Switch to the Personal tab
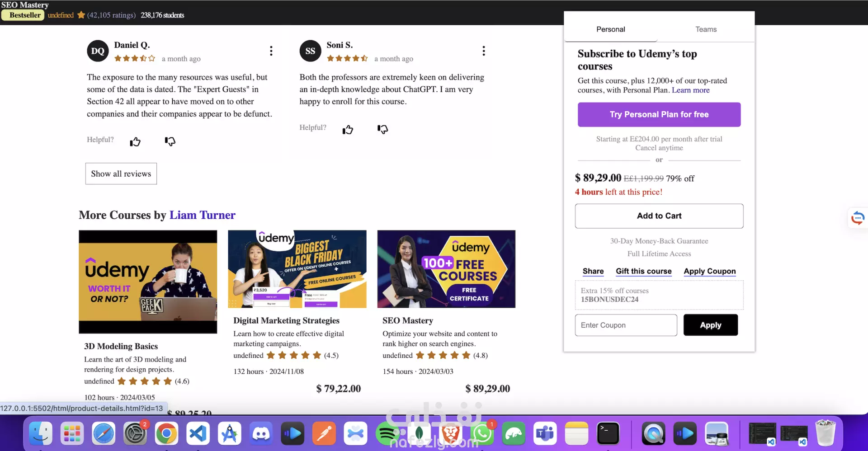The height and width of the screenshot is (451, 868). (x=610, y=29)
